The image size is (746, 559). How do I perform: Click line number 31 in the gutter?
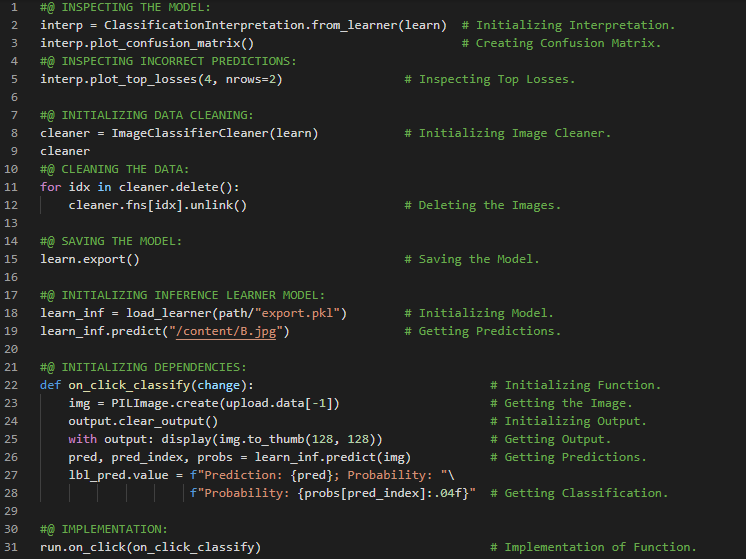point(15,547)
